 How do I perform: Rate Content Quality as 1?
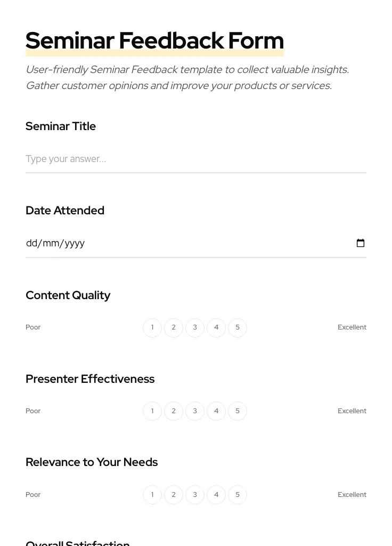(152, 327)
